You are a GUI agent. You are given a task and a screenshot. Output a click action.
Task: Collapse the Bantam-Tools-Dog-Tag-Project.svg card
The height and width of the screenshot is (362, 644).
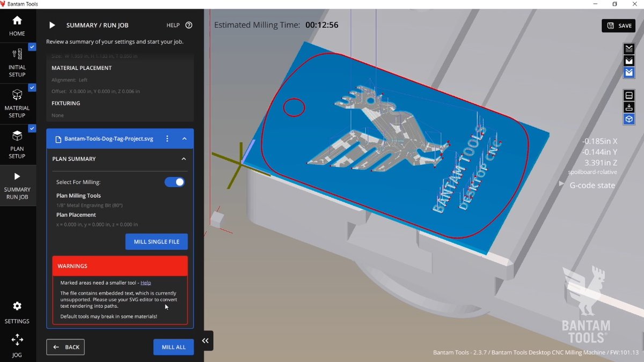[184, 138]
